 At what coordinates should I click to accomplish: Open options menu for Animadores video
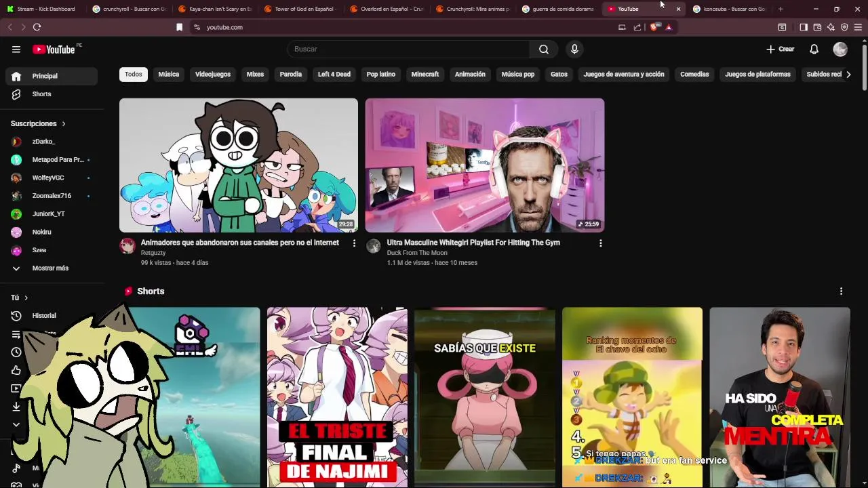[x=354, y=243]
